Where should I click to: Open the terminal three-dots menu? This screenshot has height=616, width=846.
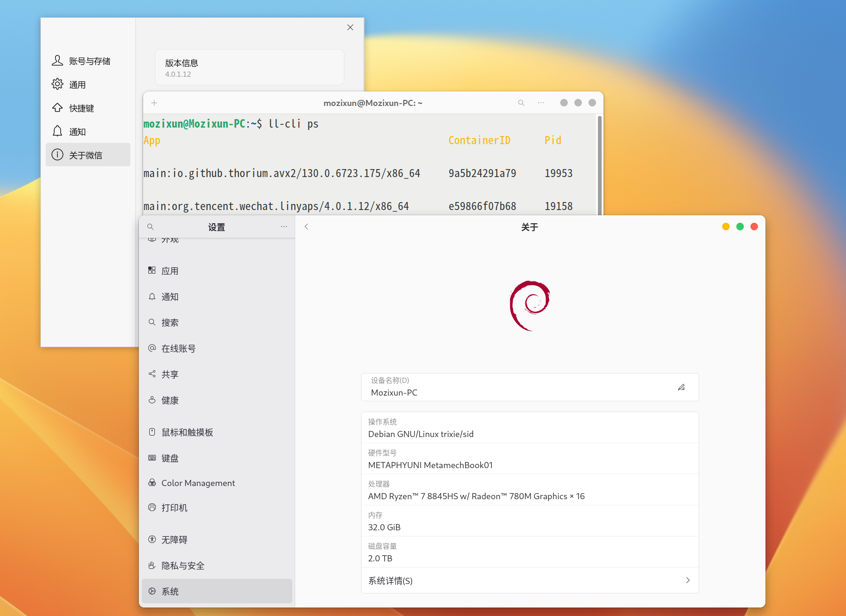click(541, 103)
